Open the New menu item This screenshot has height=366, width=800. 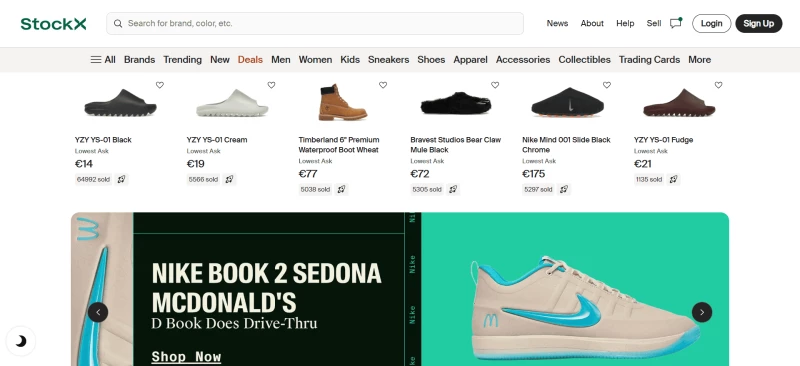click(x=220, y=60)
